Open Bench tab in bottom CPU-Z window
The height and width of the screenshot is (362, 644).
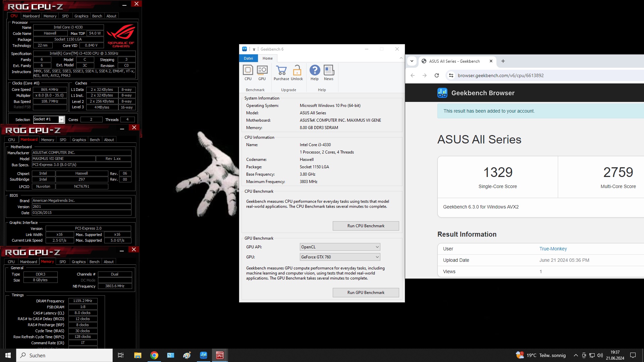(x=95, y=262)
